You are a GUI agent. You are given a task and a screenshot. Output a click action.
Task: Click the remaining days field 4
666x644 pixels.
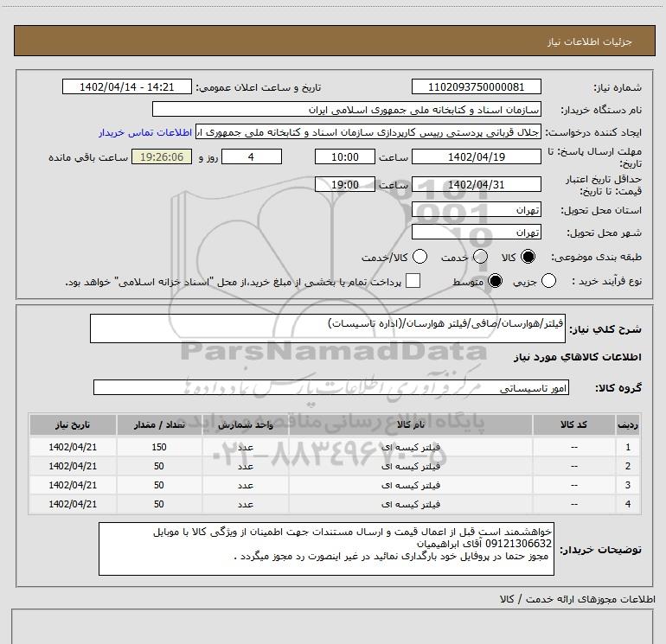pyautogui.click(x=252, y=156)
